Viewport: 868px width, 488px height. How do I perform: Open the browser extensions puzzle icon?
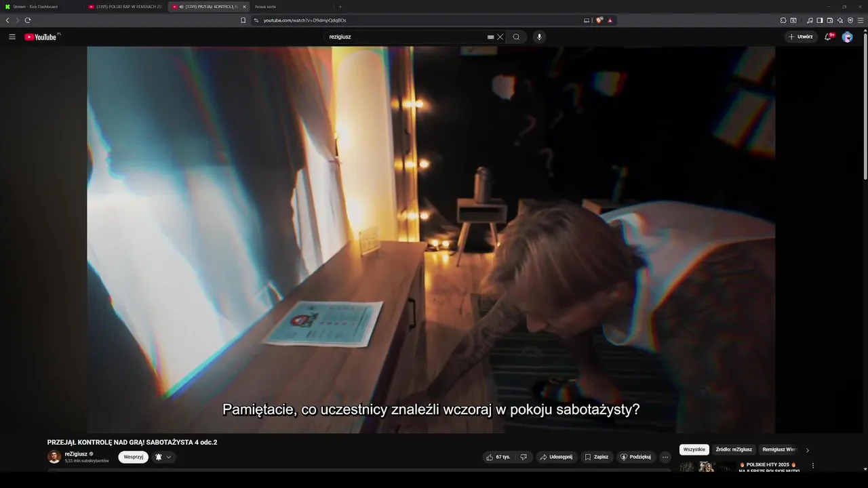pos(783,20)
